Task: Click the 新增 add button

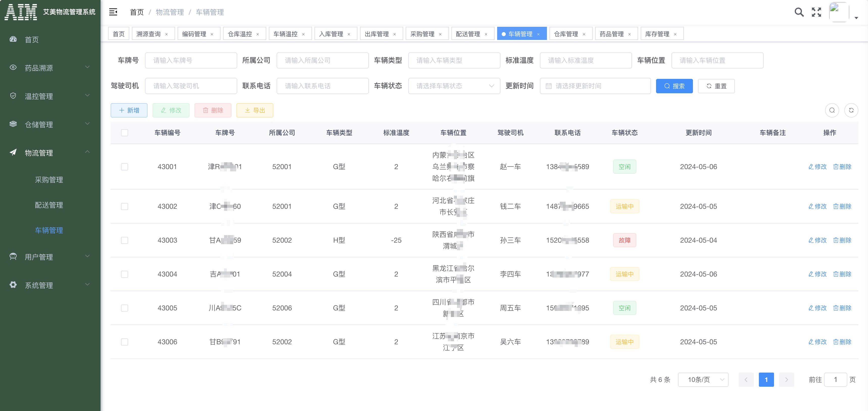Action: pyautogui.click(x=129, y=110)
